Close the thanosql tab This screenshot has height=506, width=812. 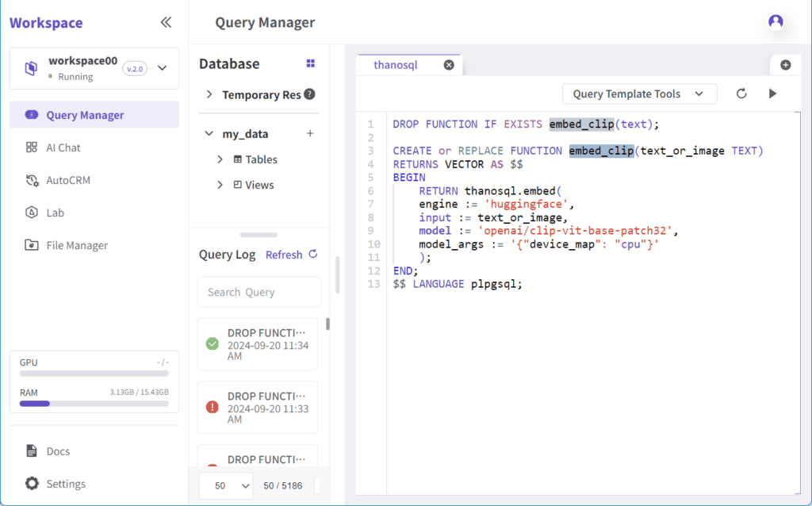(449, 65)
